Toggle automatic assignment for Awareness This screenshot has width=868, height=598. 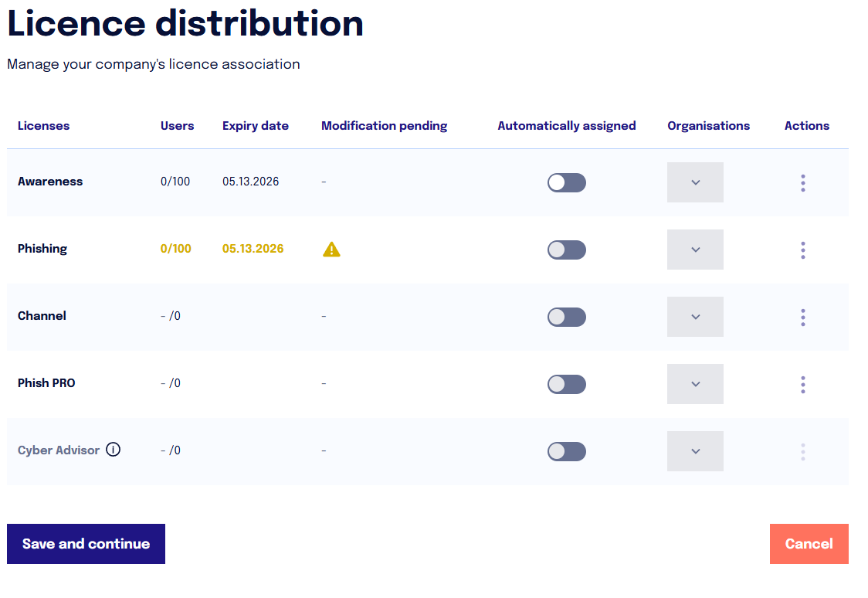566,182
